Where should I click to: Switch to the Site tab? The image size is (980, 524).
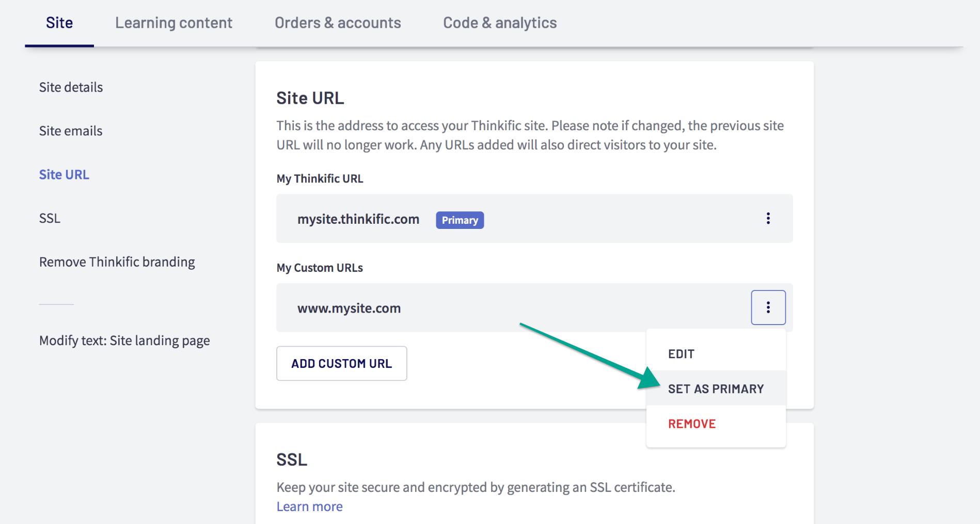click(x=59, y=23)
